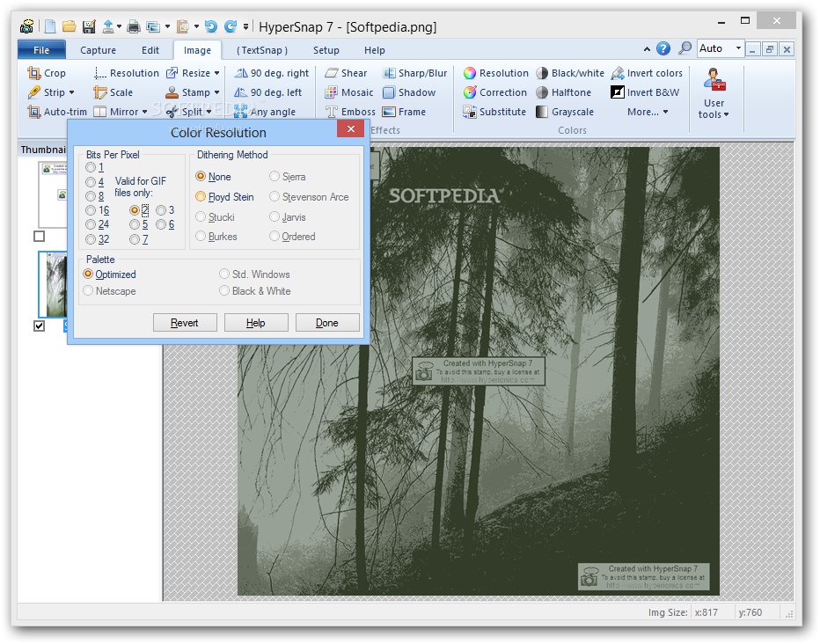Add a Frame to the image
This screenshot has width=820, height=644.
(404, 112)
